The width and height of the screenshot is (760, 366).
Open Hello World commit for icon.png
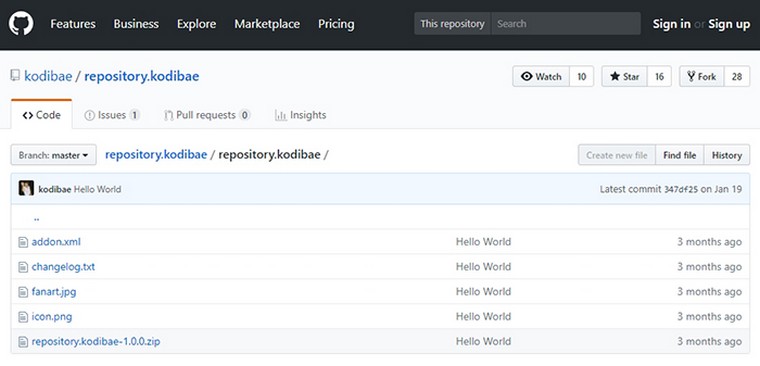(483, 317)
